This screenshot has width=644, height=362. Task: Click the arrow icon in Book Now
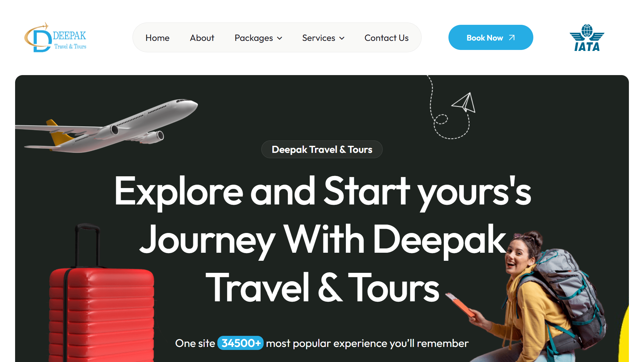point(512,38)
